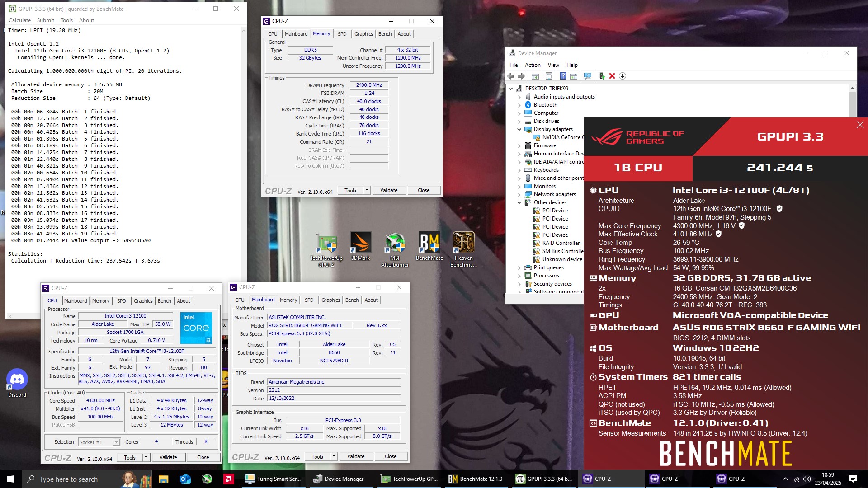Open Calculate menu in GPUPI
Viewport: 868px width, 488px height.
tap(20, 20)
